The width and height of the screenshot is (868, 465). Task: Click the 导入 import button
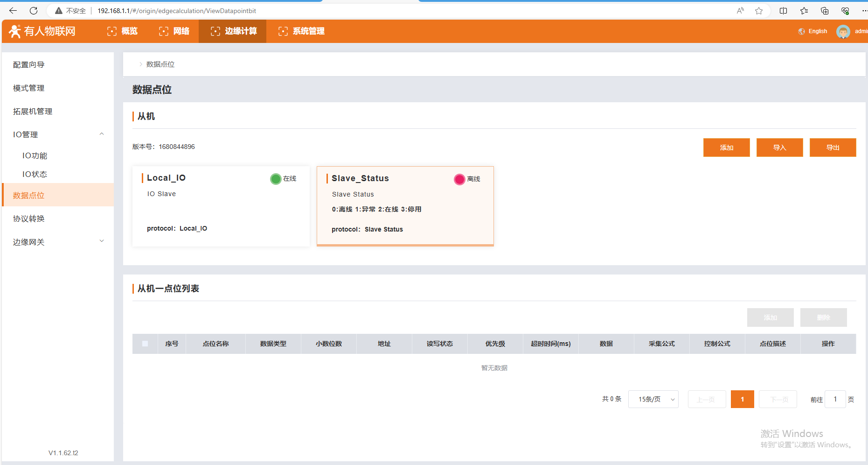[x=780, y=148]
